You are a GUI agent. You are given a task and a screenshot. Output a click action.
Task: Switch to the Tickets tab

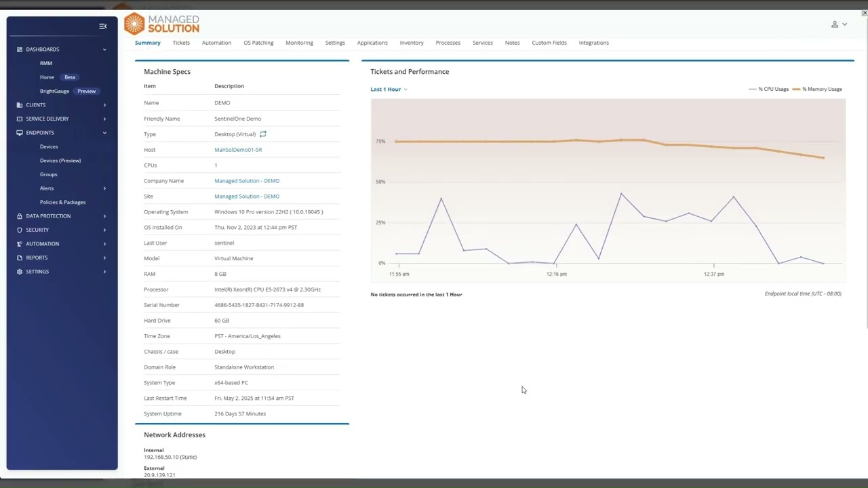181,43
